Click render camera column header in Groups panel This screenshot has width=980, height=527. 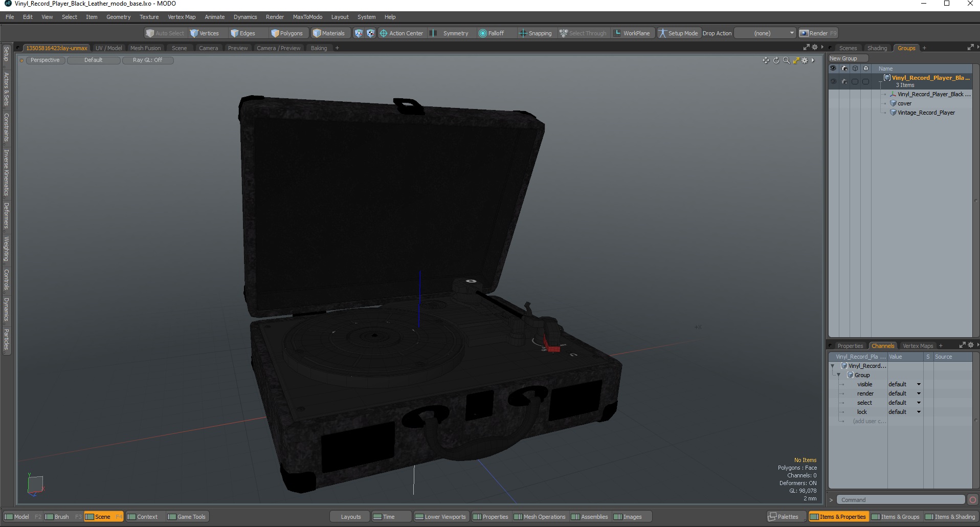[x=844, y=68]
